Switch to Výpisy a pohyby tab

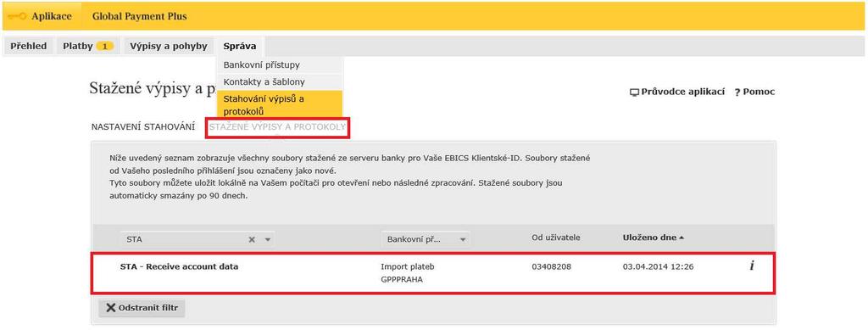[169, 47]
